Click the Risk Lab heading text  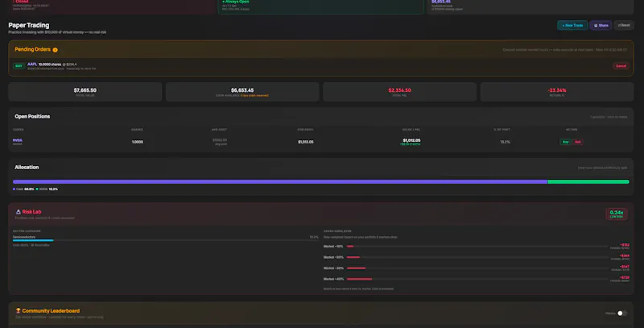[x=31, y=212]
